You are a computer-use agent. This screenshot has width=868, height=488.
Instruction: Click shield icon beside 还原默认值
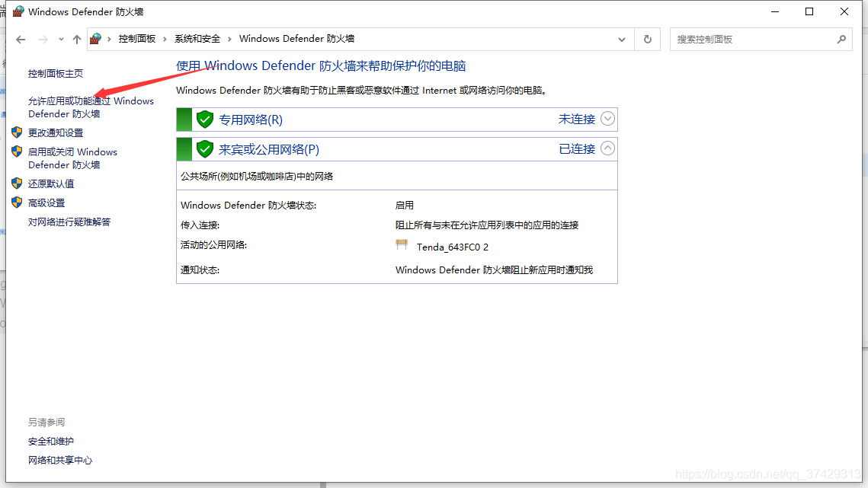(17, 183)
